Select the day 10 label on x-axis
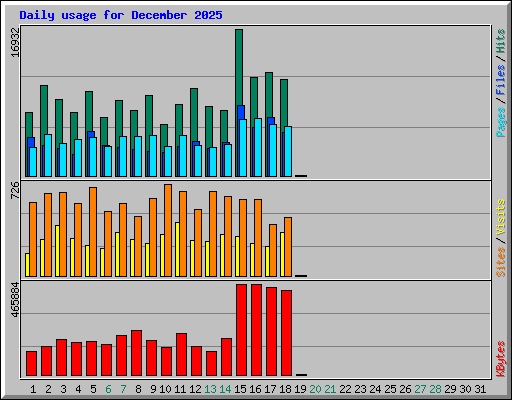The image size is (512, 400). pyautogui.click(x=165, y=389)
